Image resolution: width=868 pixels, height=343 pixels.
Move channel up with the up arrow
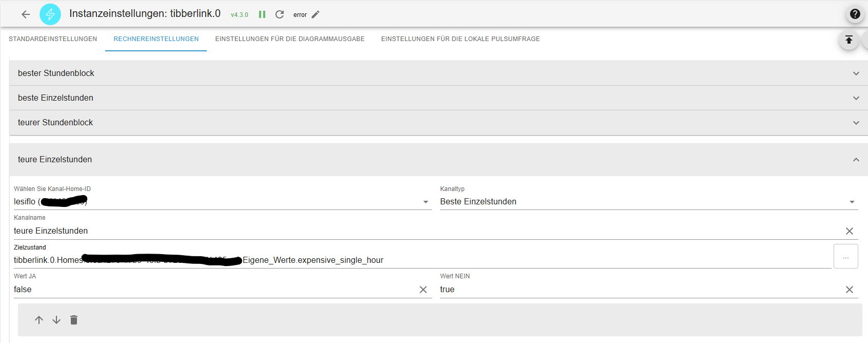click(39, 320)
